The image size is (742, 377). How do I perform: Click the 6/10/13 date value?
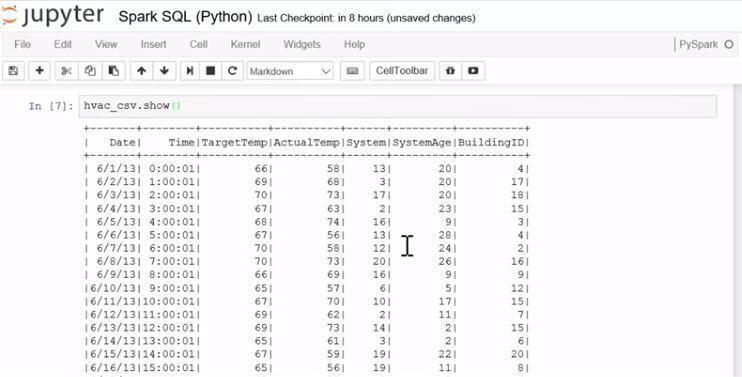coord(113,288)
